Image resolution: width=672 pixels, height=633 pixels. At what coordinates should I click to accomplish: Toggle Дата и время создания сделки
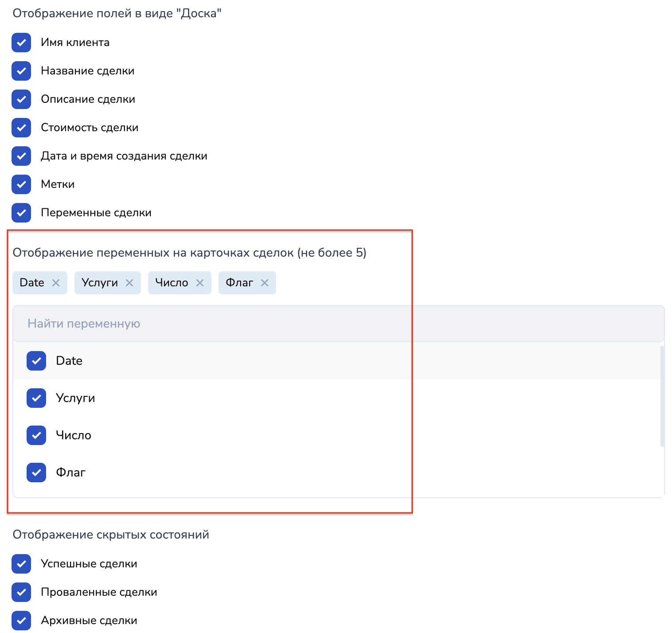coord(21,156)
